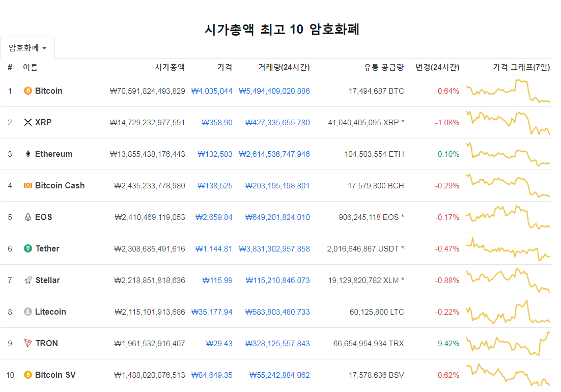
Task: Click the Bitcoin coin icon
Action: 28,91
